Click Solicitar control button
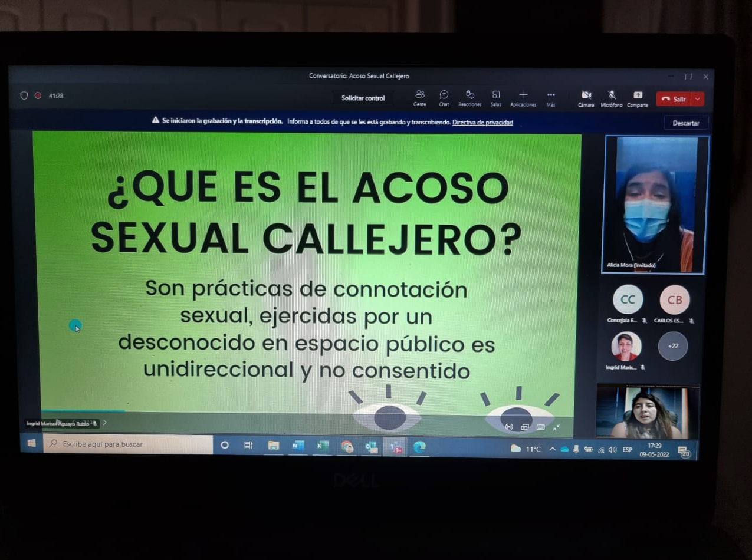Viewport: 752px width, 560px height. [363, 98]
